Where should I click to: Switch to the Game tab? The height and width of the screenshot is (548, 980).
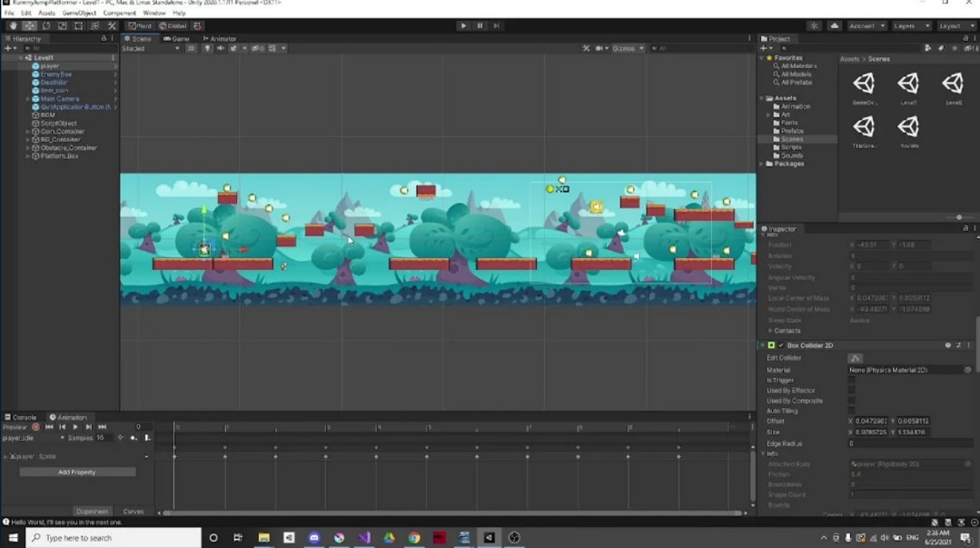click(x=177, y=39)
